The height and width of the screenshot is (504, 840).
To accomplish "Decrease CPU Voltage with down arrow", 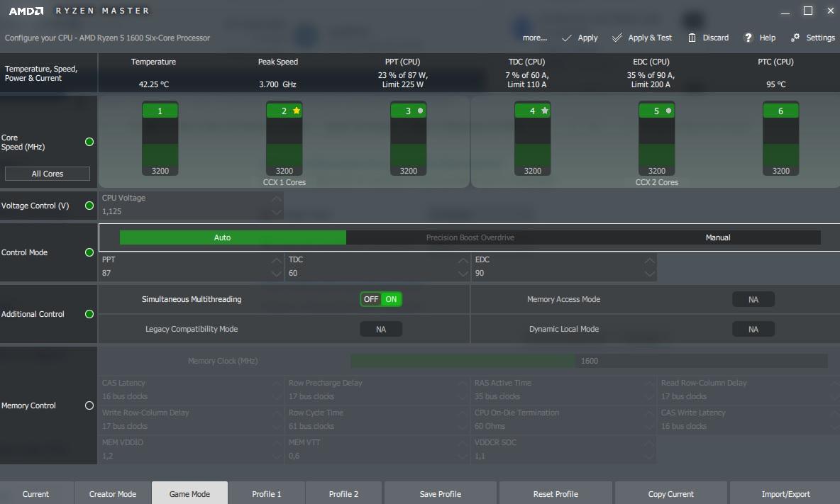I will point(276,213).
